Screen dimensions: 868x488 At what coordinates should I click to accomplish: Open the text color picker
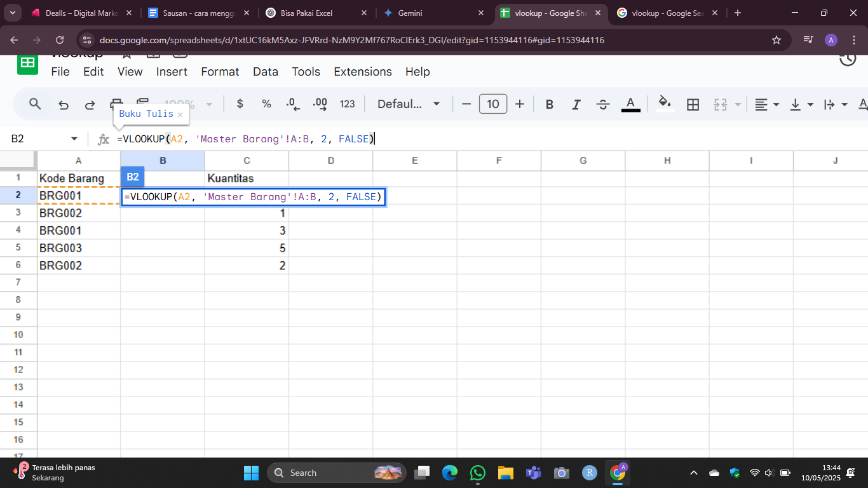coord(630,104)
